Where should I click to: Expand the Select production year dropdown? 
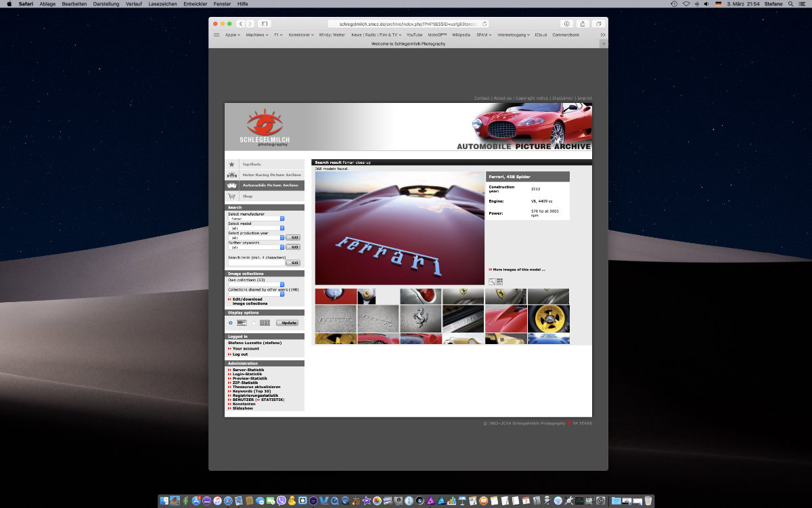256,238
